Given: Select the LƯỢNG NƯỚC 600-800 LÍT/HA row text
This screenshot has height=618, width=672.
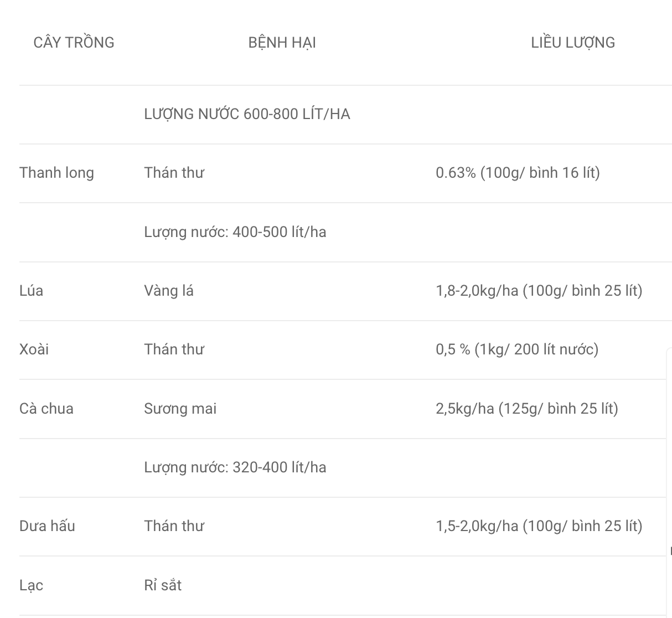Looking at the screenshot, I should [x=247, y=114].
